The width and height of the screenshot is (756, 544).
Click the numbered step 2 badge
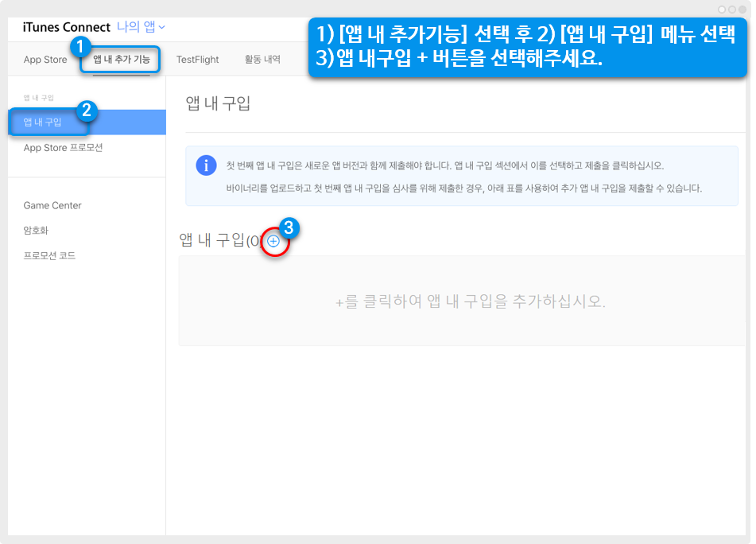pyautogui.click(x=89, y=110)
